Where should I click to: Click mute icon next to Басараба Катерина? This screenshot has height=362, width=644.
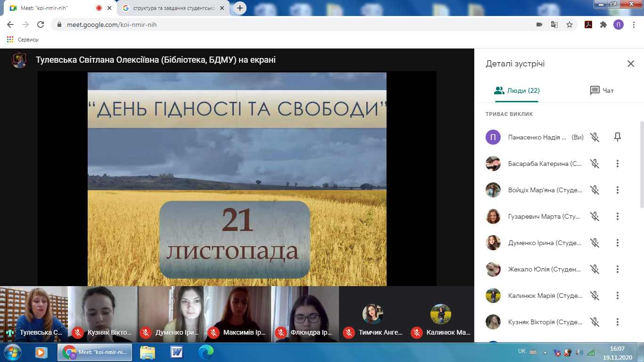(x=595, y=164)
